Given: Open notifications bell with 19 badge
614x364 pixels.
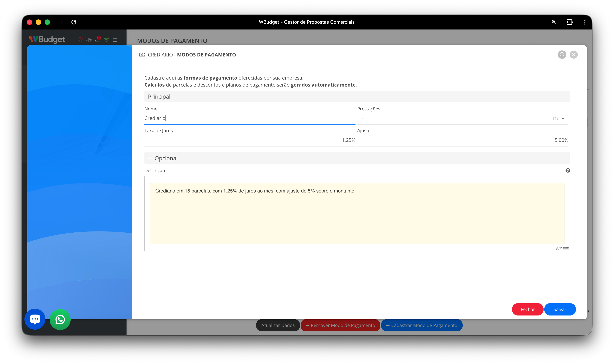Looking at the screenshot, I should pyautogui.click(x=97, y=40).
